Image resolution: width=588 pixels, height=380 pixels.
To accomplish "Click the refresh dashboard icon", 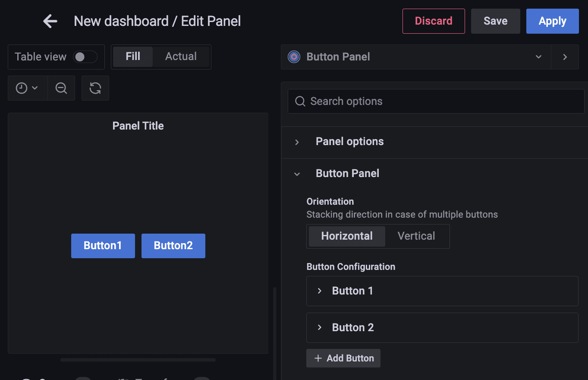I will (95, 88).
